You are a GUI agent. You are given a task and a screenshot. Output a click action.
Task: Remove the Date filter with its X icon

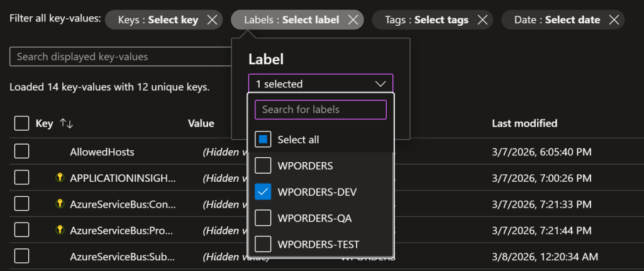pyautogui.click(x=614, y=19)
